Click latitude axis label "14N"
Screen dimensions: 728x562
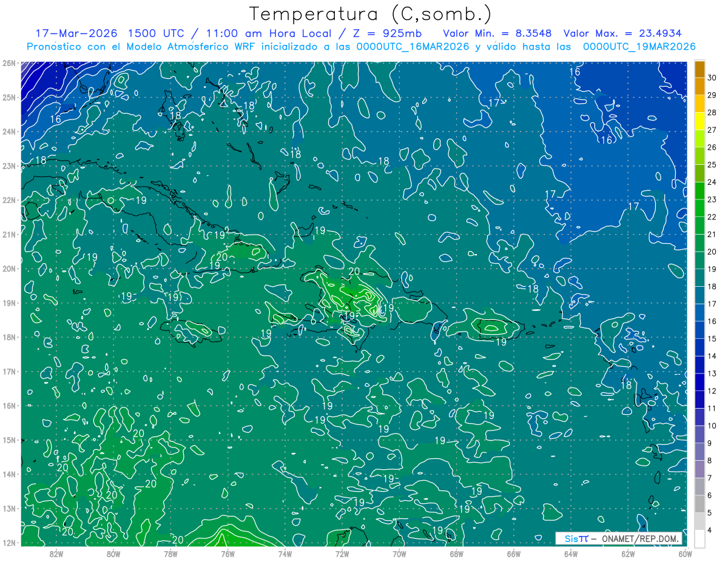9,474
